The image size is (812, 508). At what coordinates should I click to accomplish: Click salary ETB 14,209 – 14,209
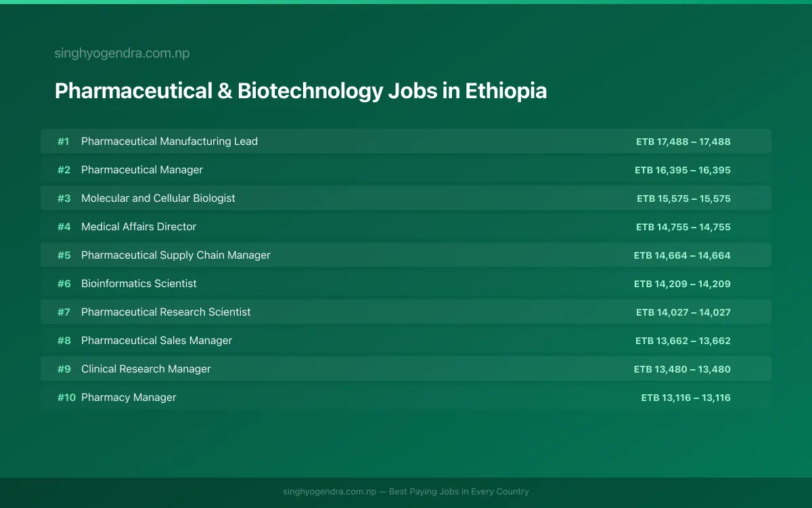pyautogui.click(x=682, y=284)
